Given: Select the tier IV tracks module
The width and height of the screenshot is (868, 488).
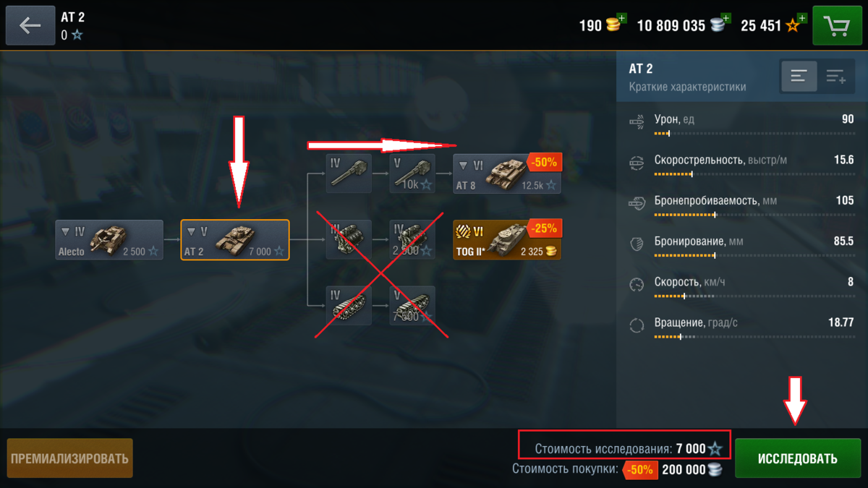Looking at the screenshot, I should click(x=349, y=306).
